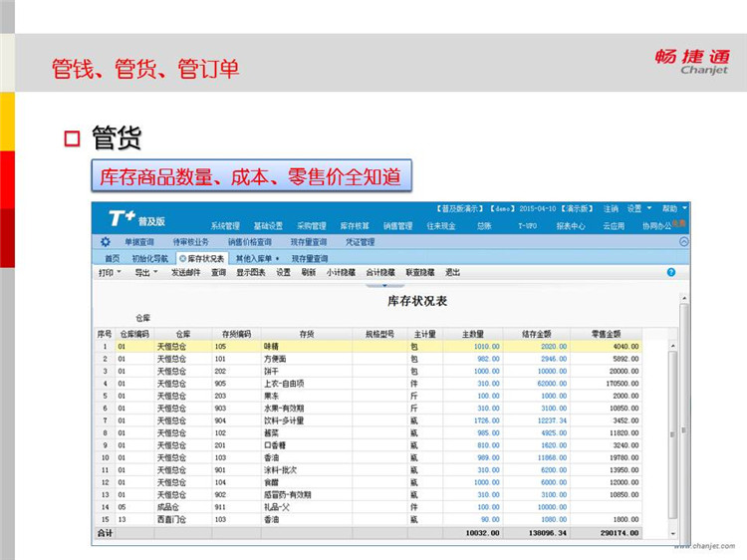Click the 存货编码 column header
Image resolution: width=747 pixels, height=560 pixels.
click(x=236, y=334)
